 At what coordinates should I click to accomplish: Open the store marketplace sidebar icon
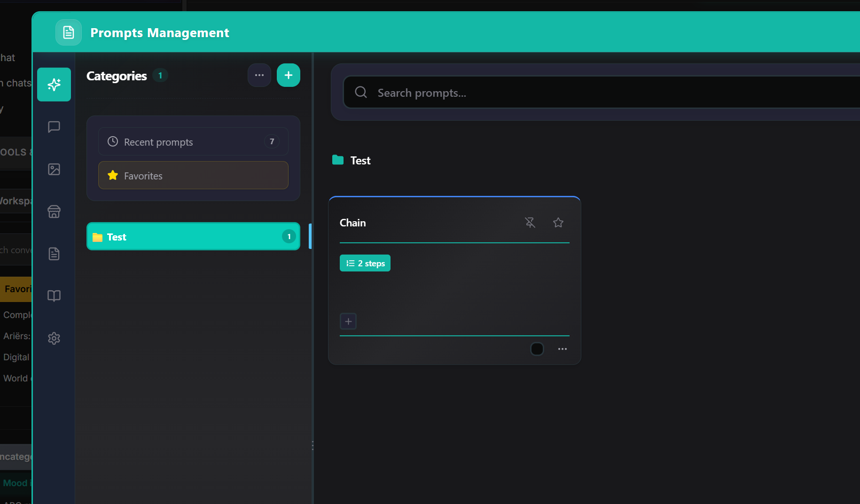click(x=54, y=211)
